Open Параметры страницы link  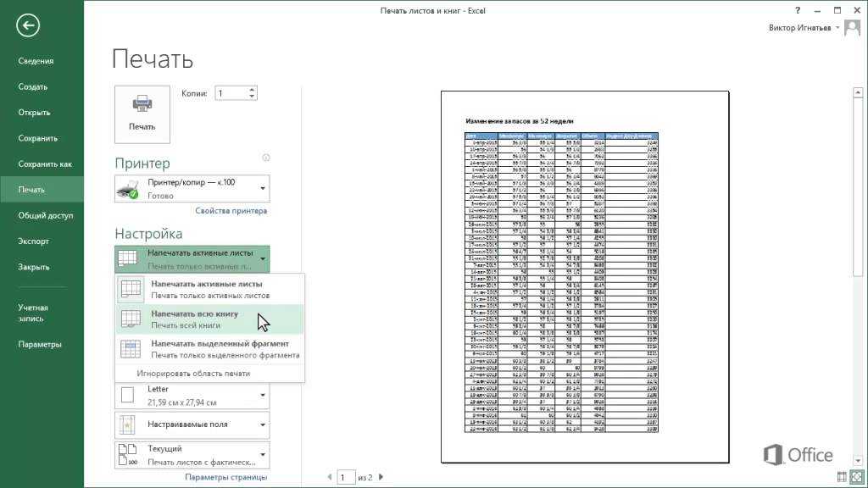tap(225, 477)
